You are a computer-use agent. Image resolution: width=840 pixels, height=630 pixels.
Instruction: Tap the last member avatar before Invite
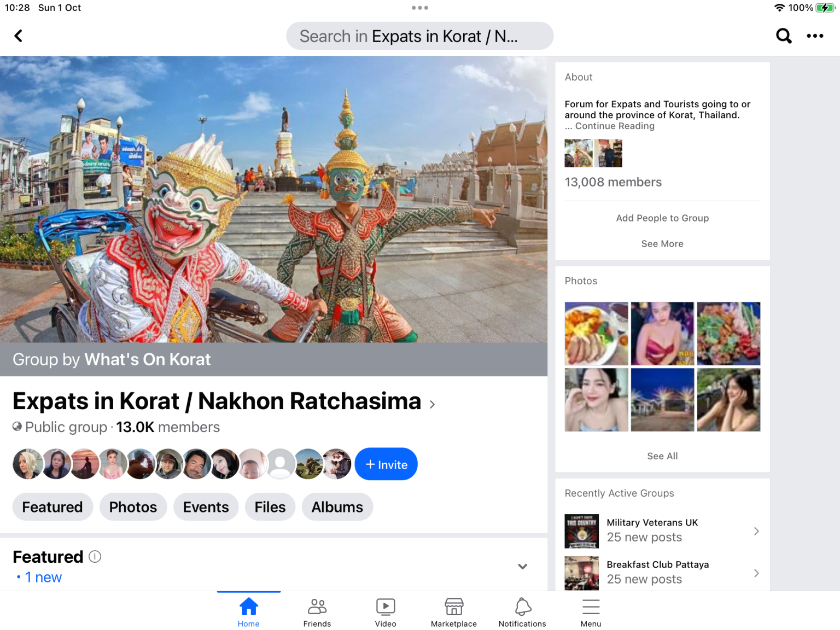[337, 464]
